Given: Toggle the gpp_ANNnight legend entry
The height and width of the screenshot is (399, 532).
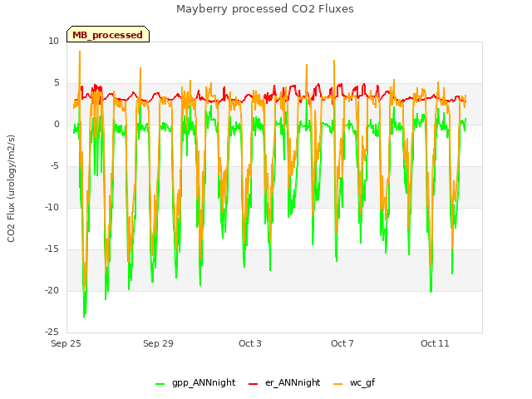Looking at the screenshot, I should click(x=195, y=382).
